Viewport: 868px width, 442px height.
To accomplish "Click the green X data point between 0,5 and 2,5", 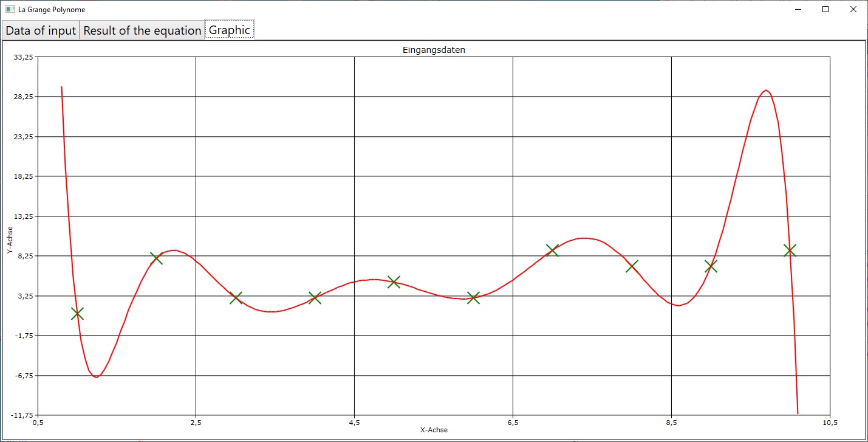I will [x=156, y=258].
